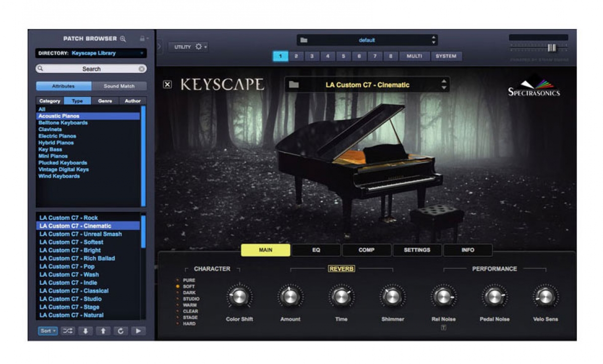Click the Sound Match button
Viewport: 603px width, 364px height.
[119, 86]
